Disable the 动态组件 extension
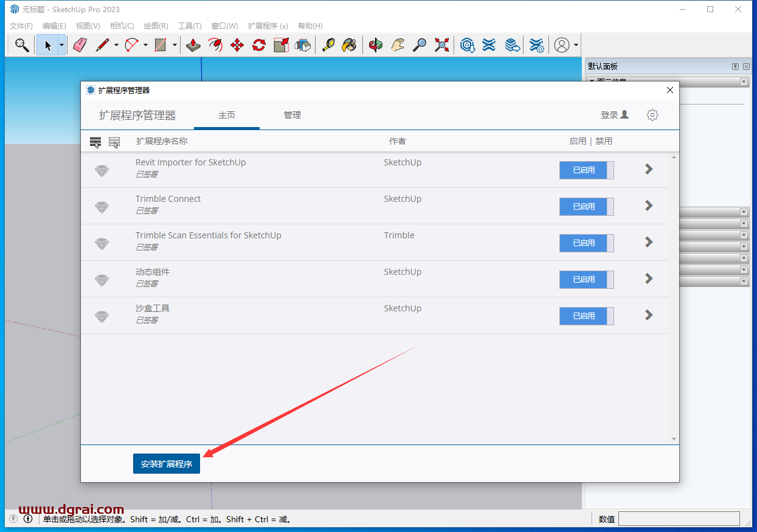The width and height of the screenshot is (757, 532). tap(587, 280)
